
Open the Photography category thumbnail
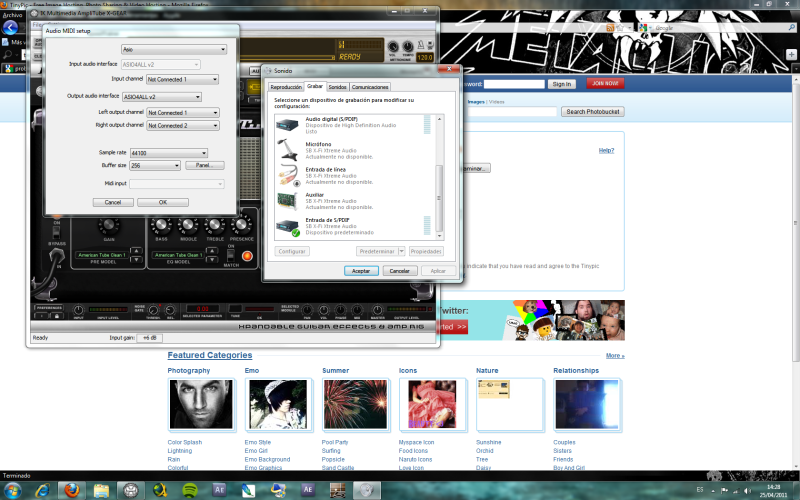pyautogui.click(x=201, y=405)
